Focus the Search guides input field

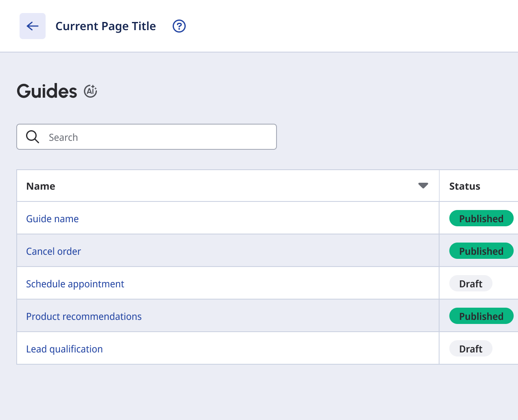click(159, 137)
